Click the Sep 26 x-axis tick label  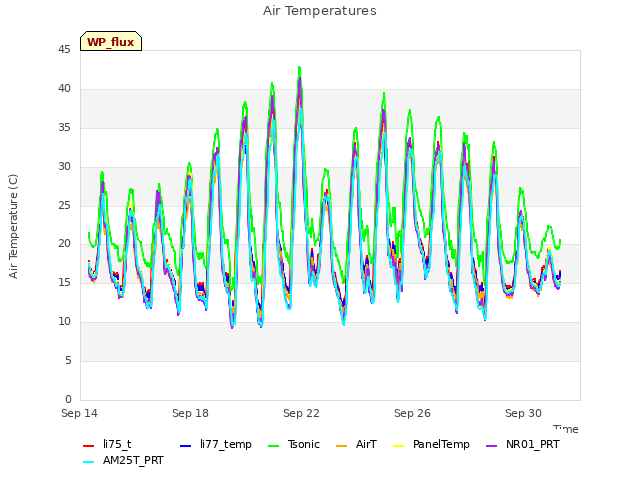[413, 413]
